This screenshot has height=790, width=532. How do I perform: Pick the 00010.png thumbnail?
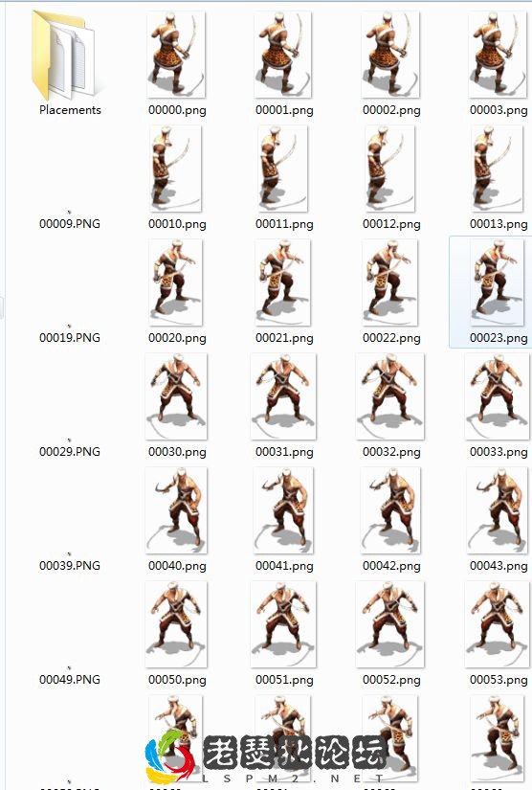pos(175,169)
